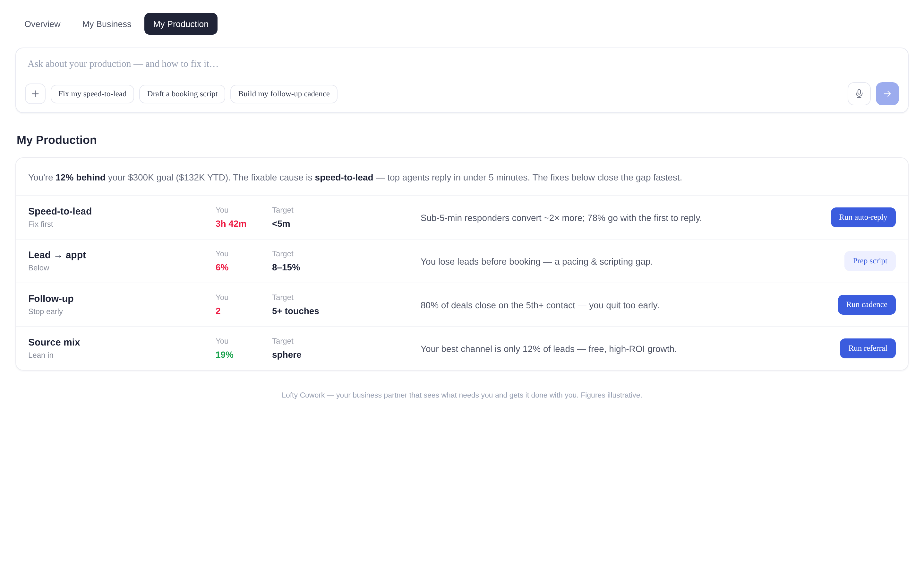The image size is (924, 578).
Task: Run auto-reply for Speed-to-lead
Action: click(x=863, y=217)
